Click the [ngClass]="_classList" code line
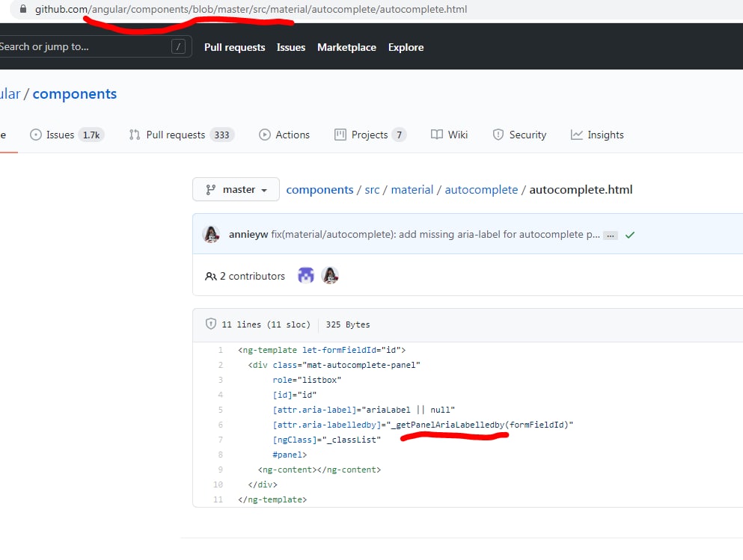Image resolution: width=743 pixels, height=560 pixels. (x=326, y=440)
